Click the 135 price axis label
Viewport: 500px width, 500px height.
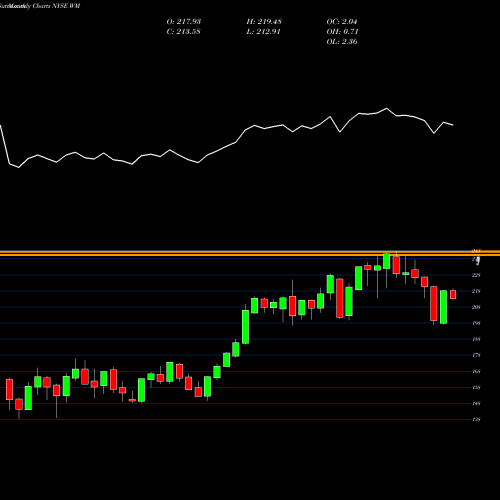click(x=476, y=419)
